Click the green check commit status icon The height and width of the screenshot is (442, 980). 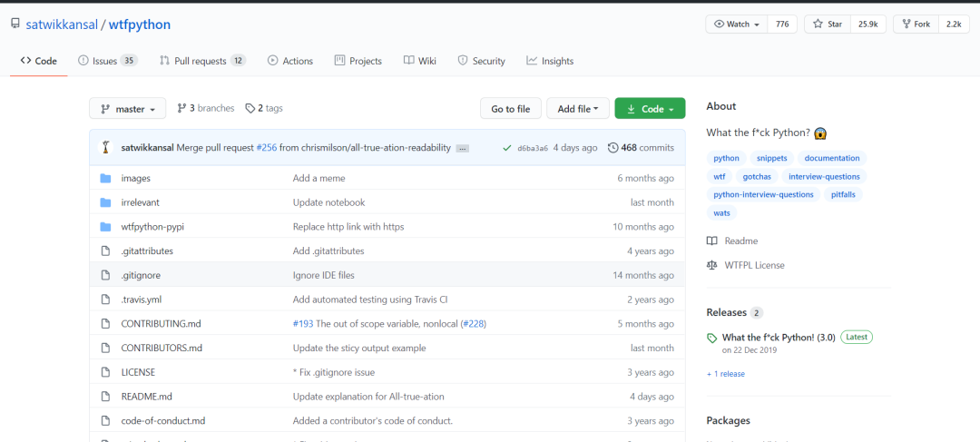pos(507,148)
